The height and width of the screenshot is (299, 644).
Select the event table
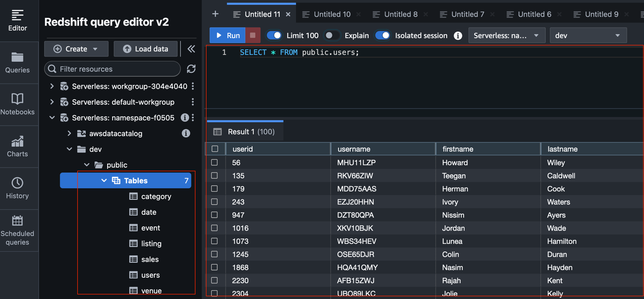coord(150,228)
